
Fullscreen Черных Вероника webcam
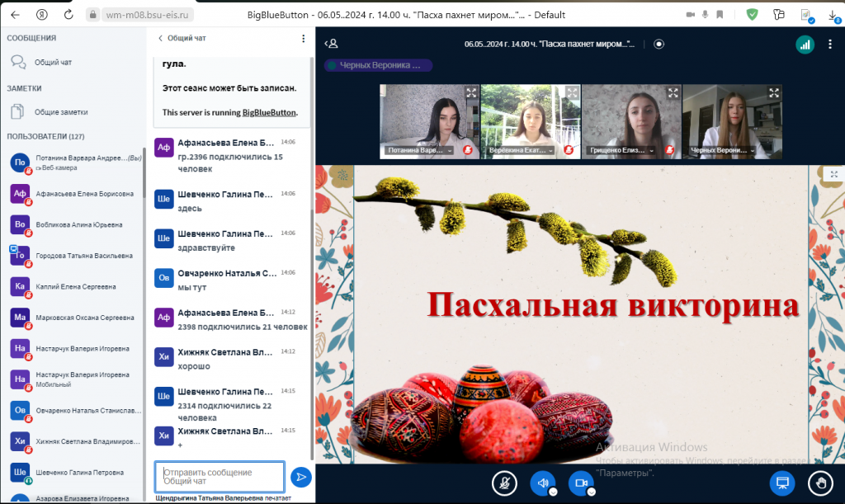774,92
